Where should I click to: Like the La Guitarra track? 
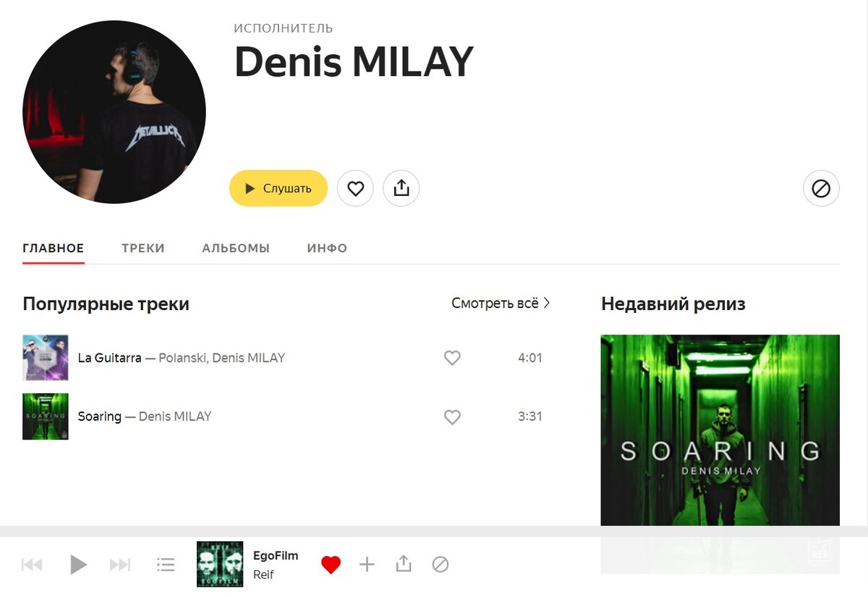[452, 358]
